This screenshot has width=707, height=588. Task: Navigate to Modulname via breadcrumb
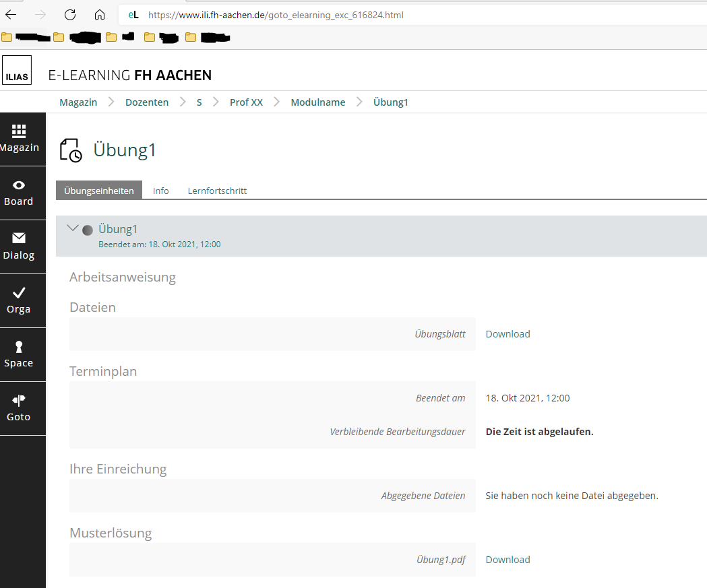[x=317, y=102]
